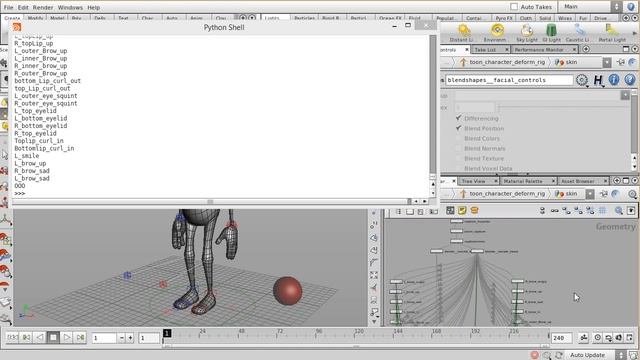Click the up arrow in network path bar
Image resolution: width=640 pixels, height=360 pixels.
point(463,193)
